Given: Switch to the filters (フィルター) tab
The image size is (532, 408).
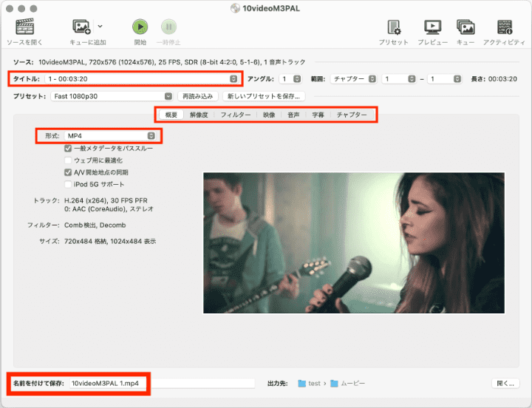Looking at the screenshot, I should coord(236,115).
